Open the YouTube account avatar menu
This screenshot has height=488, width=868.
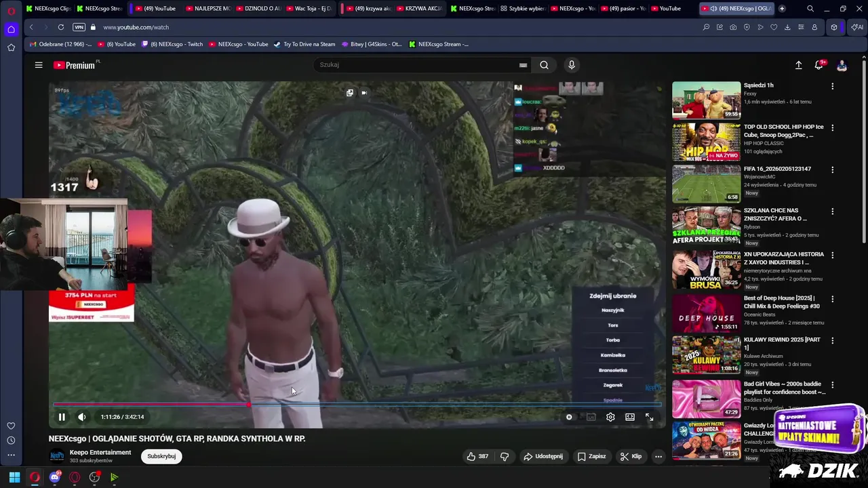point(842,65)
